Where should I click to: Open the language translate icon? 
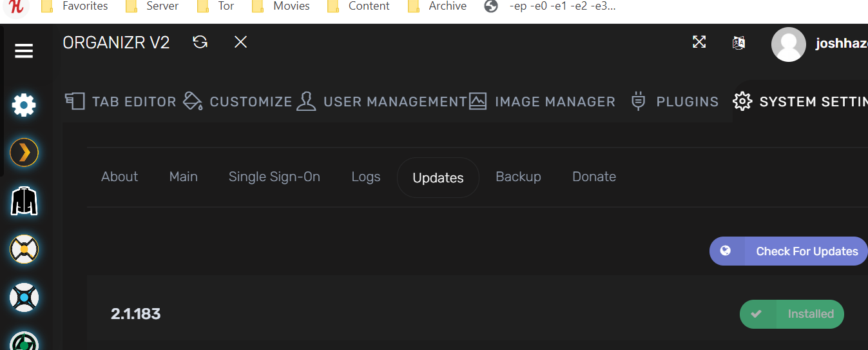739,43
